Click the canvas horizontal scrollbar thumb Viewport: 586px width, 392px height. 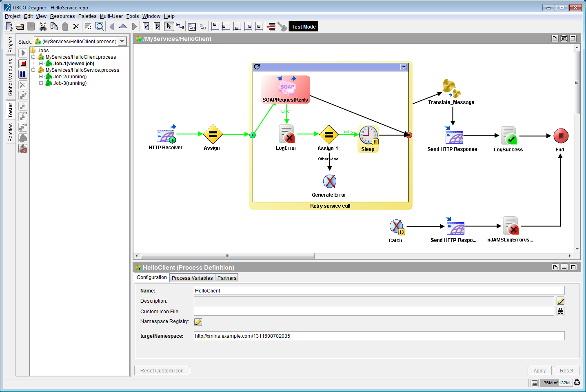pos(228,256)
